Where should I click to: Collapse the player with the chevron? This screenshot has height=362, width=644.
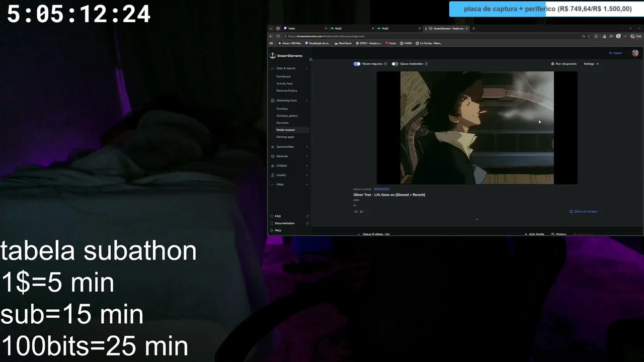point(477,219)
